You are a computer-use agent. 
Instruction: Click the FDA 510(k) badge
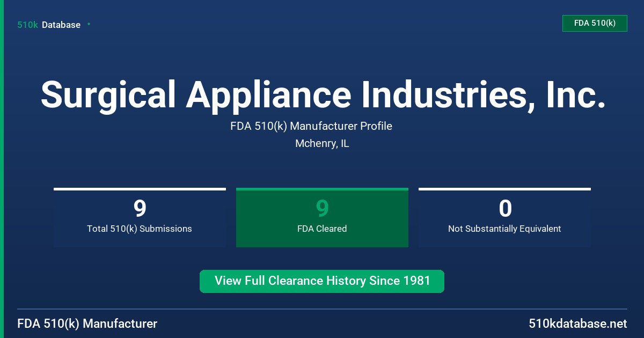click(595, 23)
